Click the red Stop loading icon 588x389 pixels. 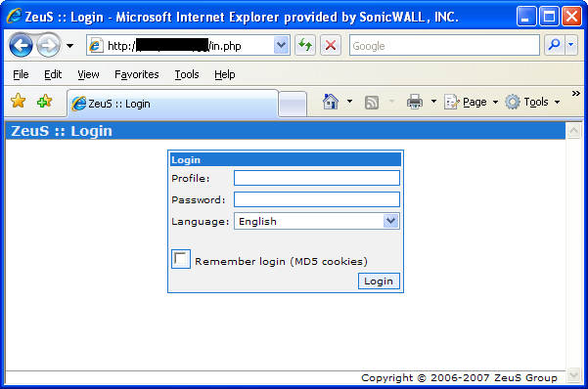tap(331, 45)
